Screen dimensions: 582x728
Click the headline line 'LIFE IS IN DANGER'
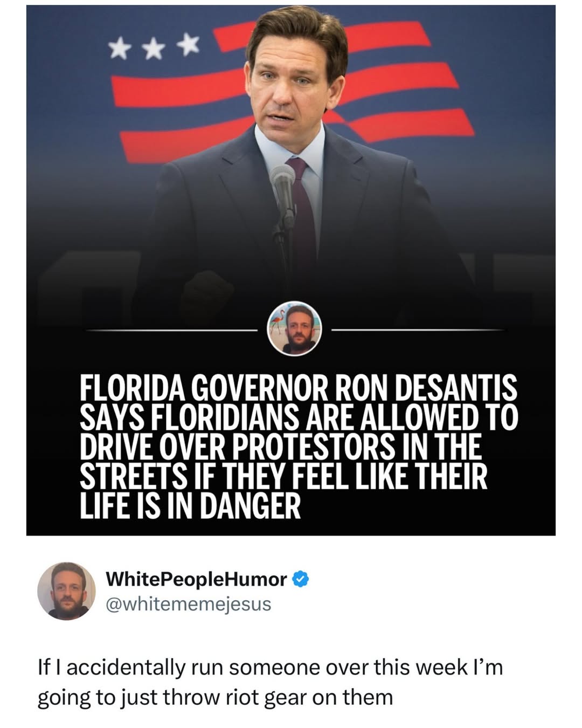coord(190,506)
